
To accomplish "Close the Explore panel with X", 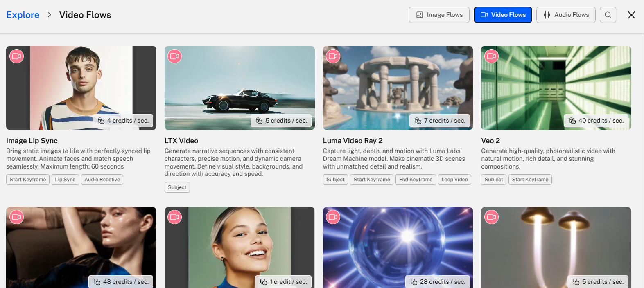I will 631,15.
